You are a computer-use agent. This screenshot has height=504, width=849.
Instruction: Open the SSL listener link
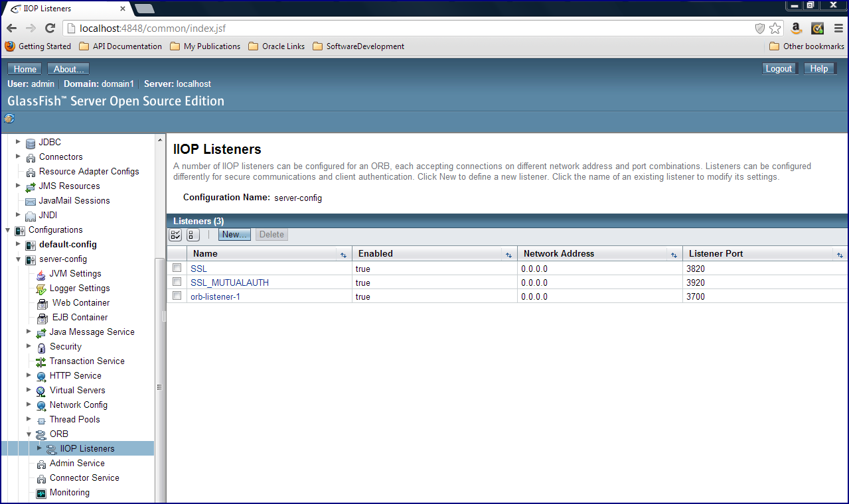pyautogui.click(x=198, y=269)
